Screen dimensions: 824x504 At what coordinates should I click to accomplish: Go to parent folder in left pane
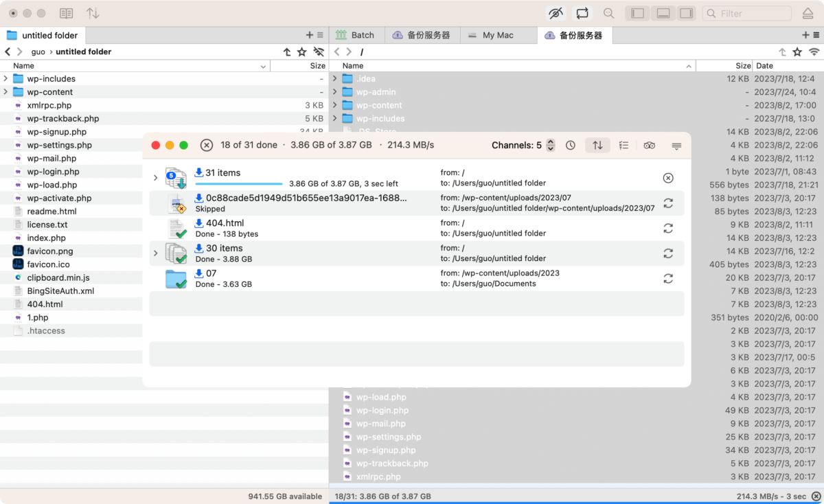(x=287, y=51)
